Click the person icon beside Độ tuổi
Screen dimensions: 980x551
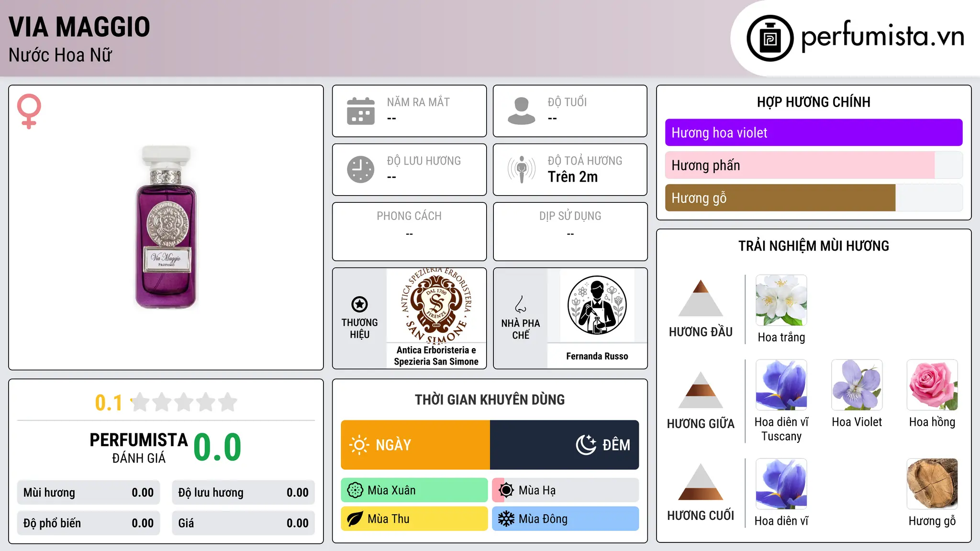point(522,111)
